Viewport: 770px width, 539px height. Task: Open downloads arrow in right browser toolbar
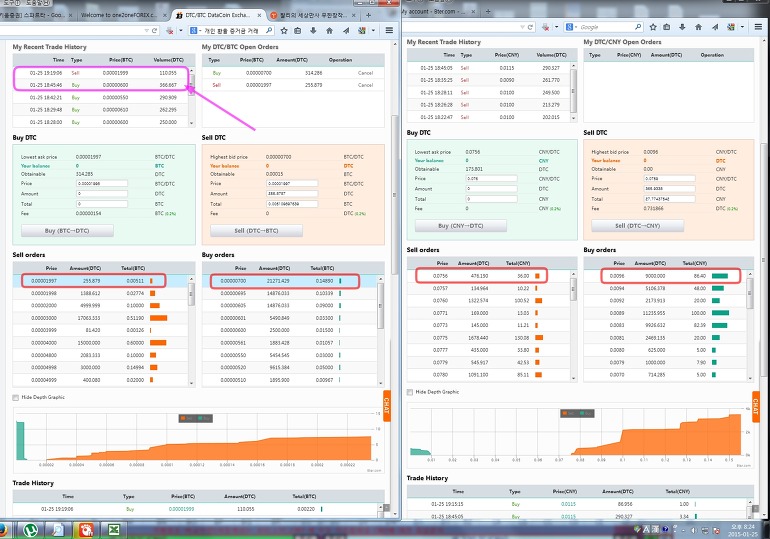pos(682,27)
